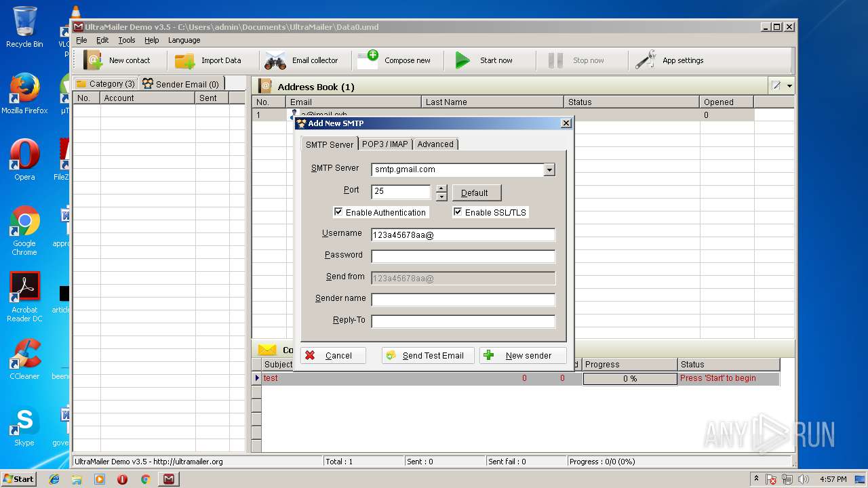Click the clock showing 4:57 PM
Screen dimensions: 868x488
pos(833,479)
